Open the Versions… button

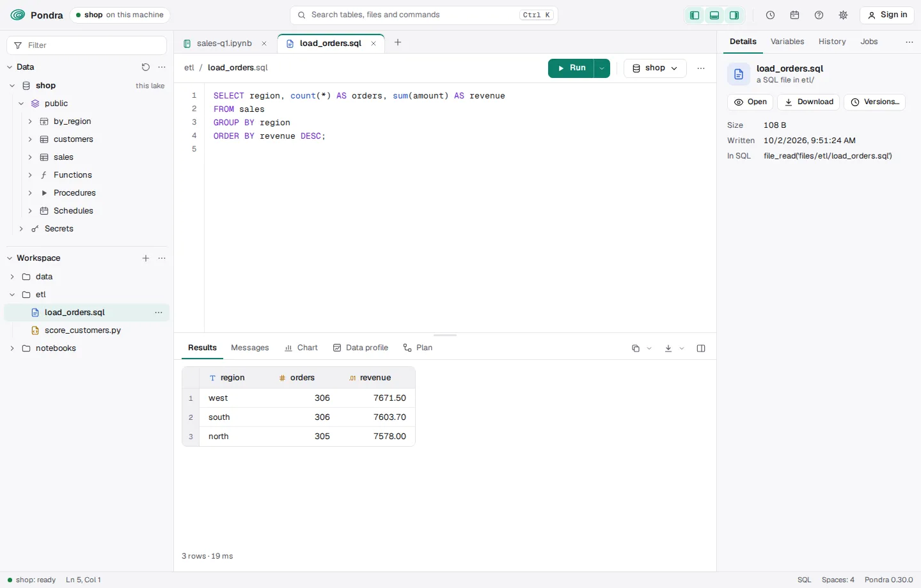(x=874, y=102)
